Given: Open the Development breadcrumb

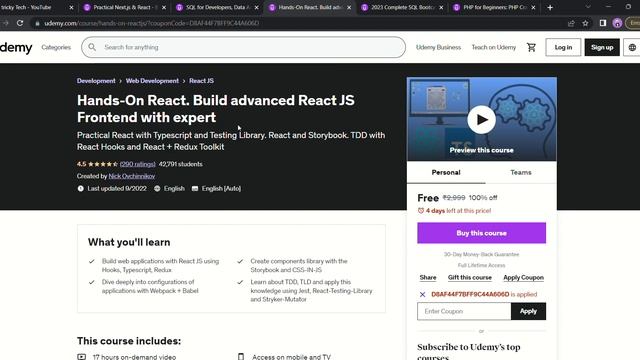Looking at the screenshot, I should click(x=96, y=81).
